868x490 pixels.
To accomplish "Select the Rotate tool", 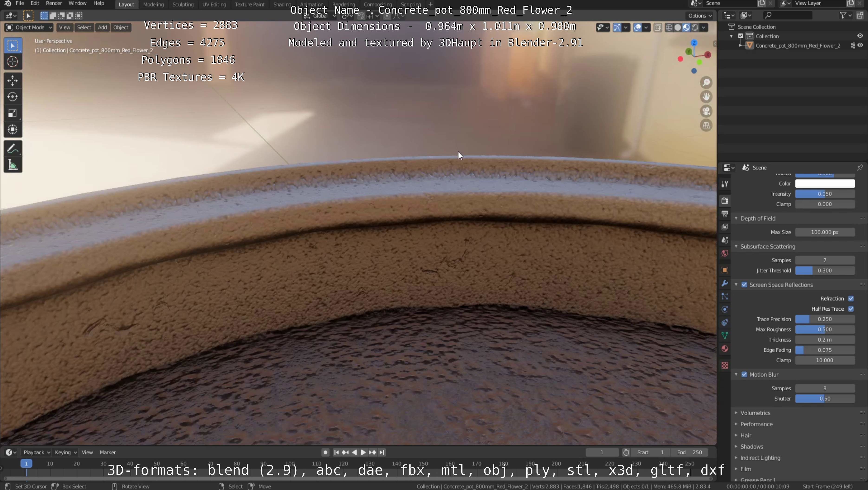I will [13, 97].
